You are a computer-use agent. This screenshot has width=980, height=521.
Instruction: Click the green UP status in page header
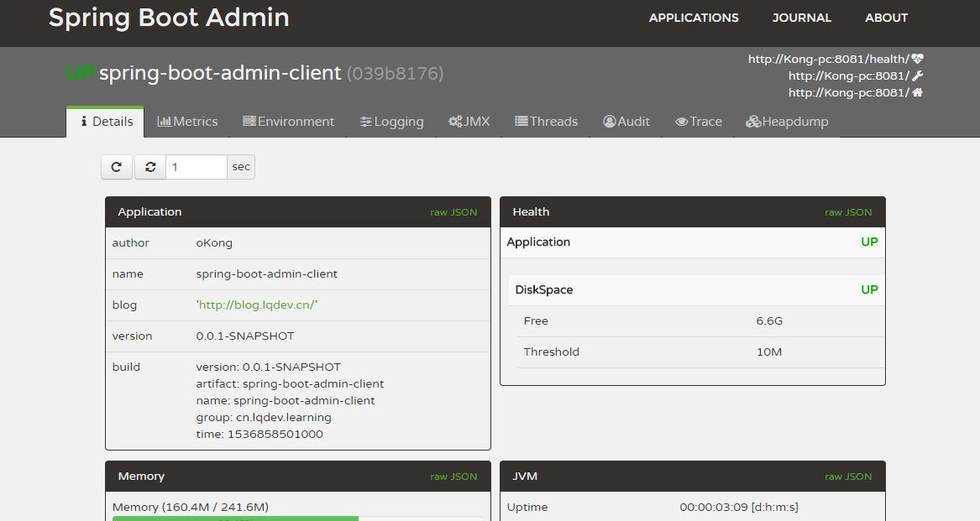[x=80, y=73]
